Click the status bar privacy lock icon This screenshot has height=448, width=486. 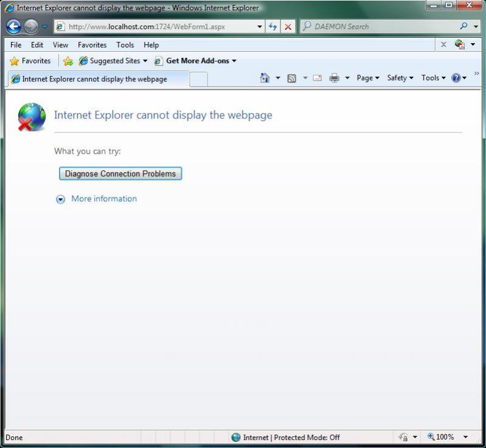403,437
